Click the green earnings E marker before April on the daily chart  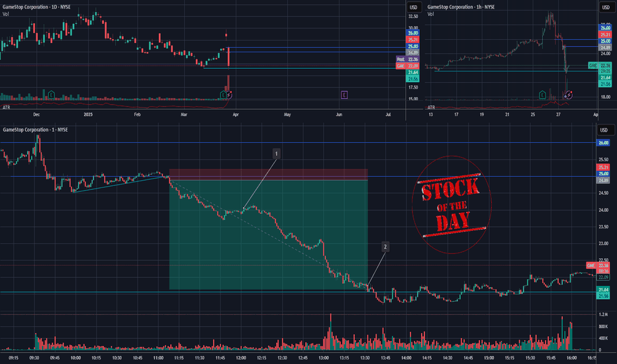click(224, 95)
